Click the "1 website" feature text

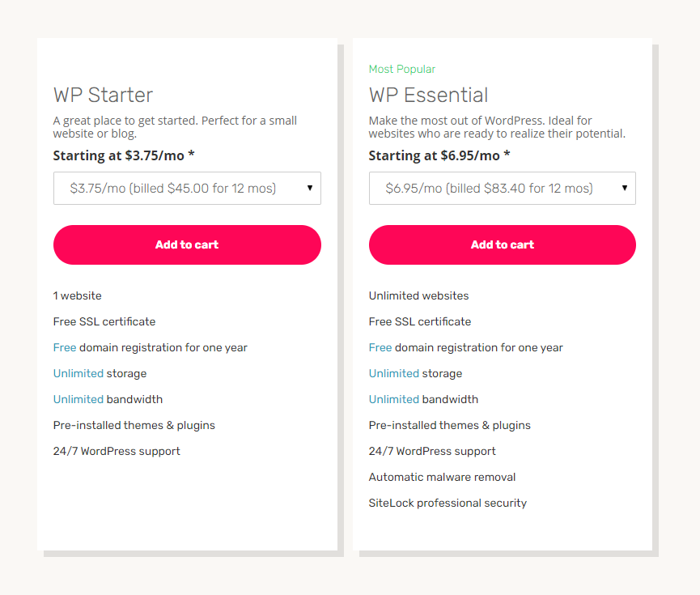[x=78, y=295]
